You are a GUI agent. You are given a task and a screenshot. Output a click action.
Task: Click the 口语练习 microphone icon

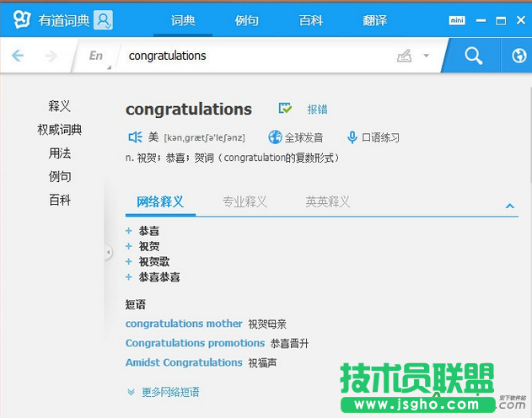[x=352, y=137]
